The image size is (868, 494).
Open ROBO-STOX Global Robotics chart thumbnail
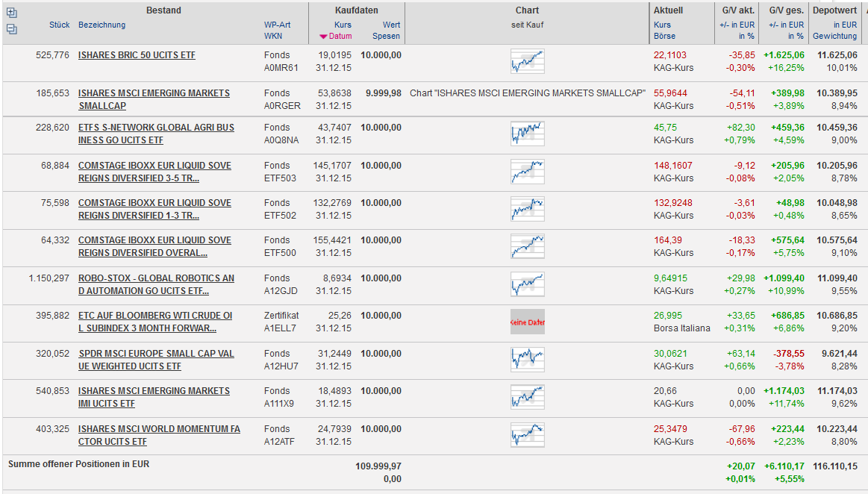pos(527,284)
